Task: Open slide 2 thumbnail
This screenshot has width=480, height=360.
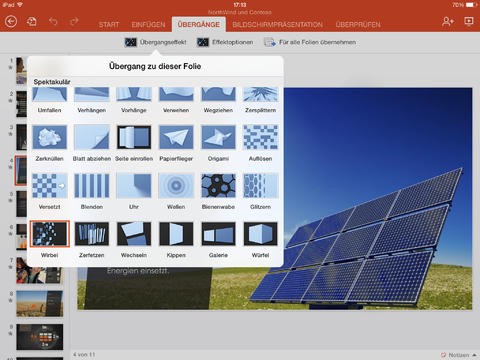Action: (x=21, y=104)
